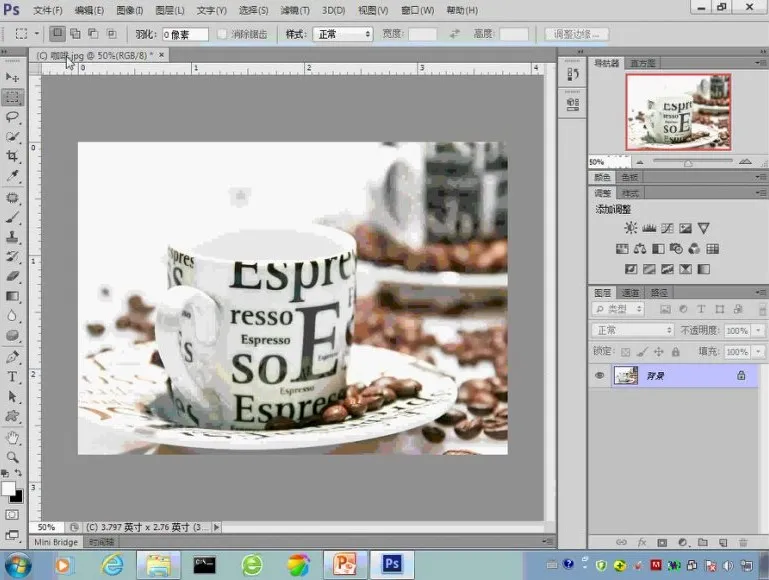This screenshot has height=580, width=769.
Task: Switch to the Mini Bridge tab
Action: click(56, 541)
